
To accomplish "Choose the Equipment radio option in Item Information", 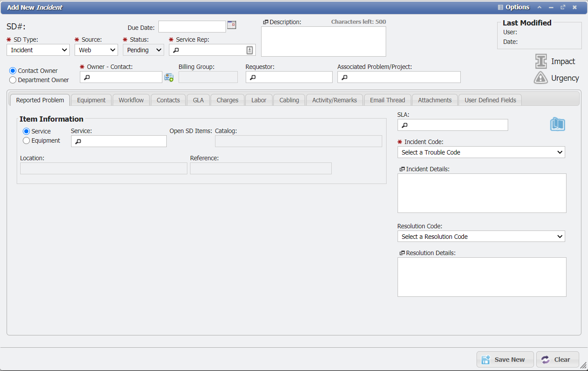I will point(26,140).
